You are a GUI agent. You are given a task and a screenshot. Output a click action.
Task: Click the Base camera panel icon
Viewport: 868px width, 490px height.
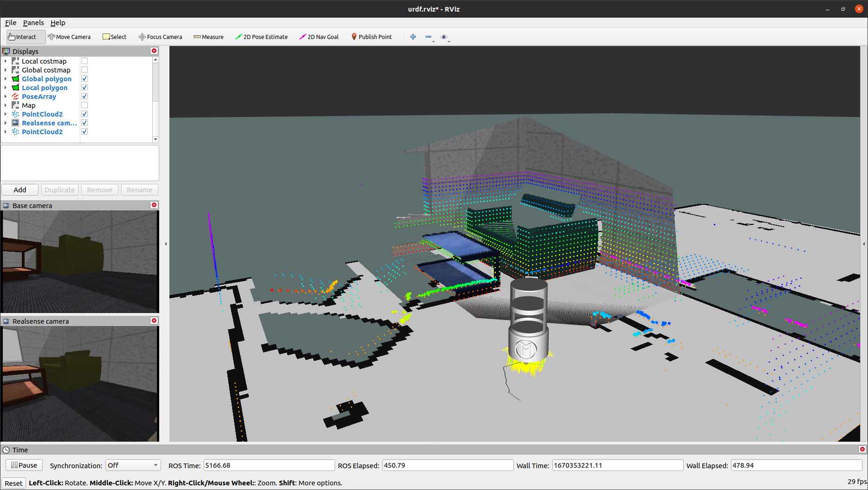pyautogui.click(x=6, y=205)
